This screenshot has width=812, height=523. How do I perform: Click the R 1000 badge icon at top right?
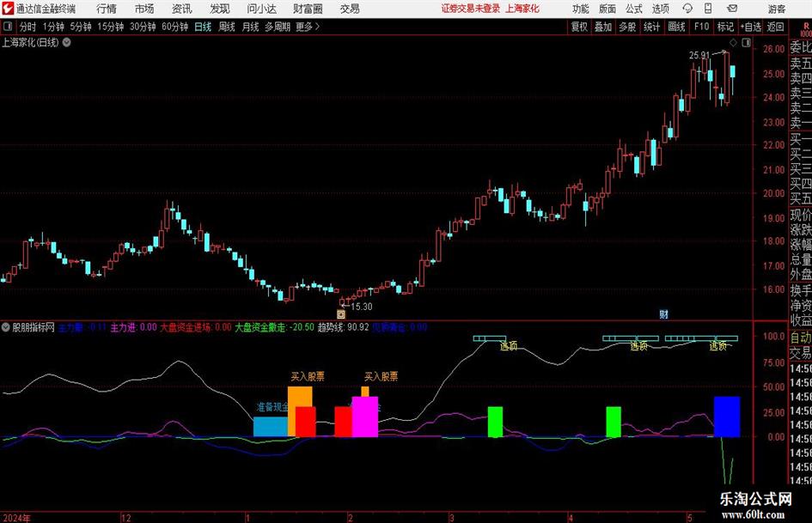806,29
